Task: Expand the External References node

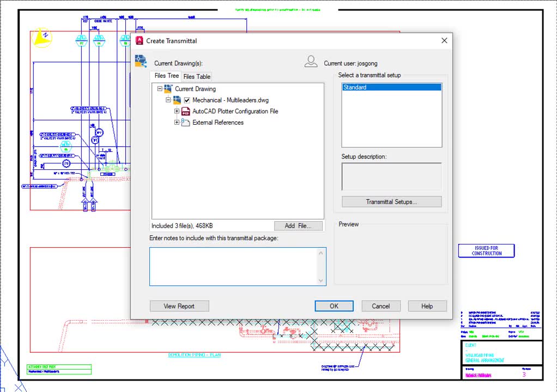Action: [x=177, y=122]
